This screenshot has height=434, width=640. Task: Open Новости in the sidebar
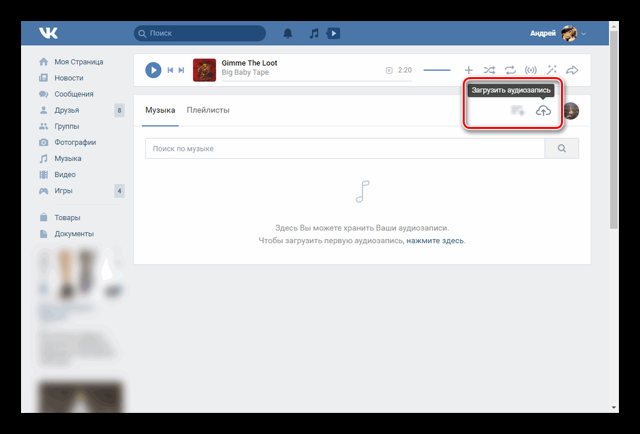coord(69,78)
